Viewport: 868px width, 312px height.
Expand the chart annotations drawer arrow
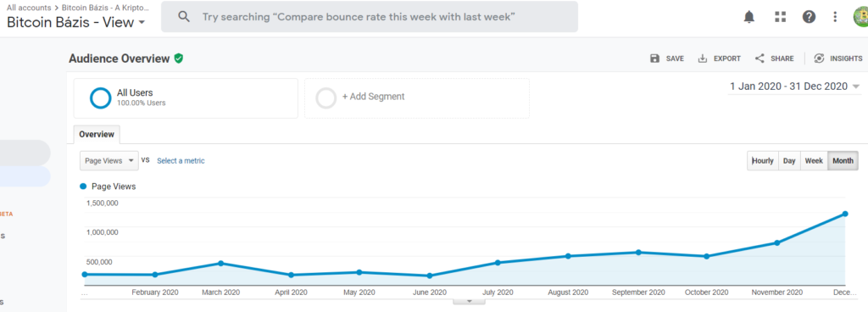tap(470, 302)
